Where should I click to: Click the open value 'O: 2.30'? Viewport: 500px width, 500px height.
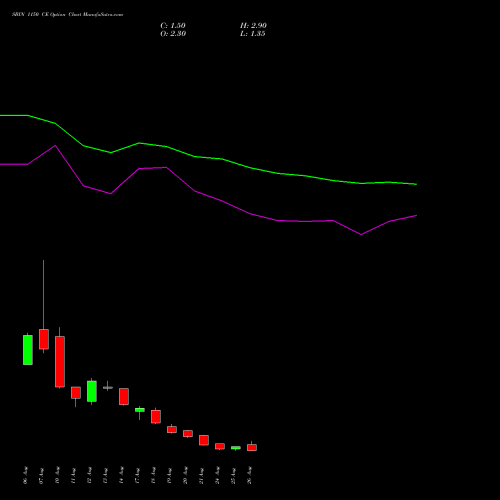[173, 34]
